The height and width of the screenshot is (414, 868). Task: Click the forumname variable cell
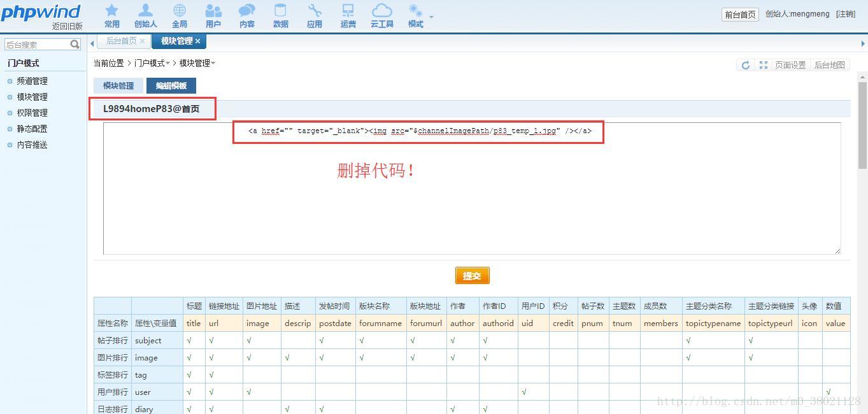381,324
